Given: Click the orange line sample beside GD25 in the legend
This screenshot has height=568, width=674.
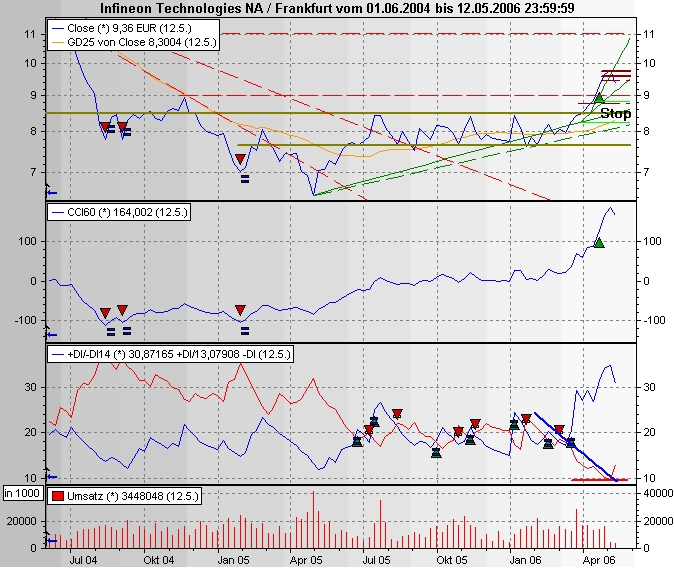Looking at the screenshot, I should pyautogui.click(x=58, y=42).
